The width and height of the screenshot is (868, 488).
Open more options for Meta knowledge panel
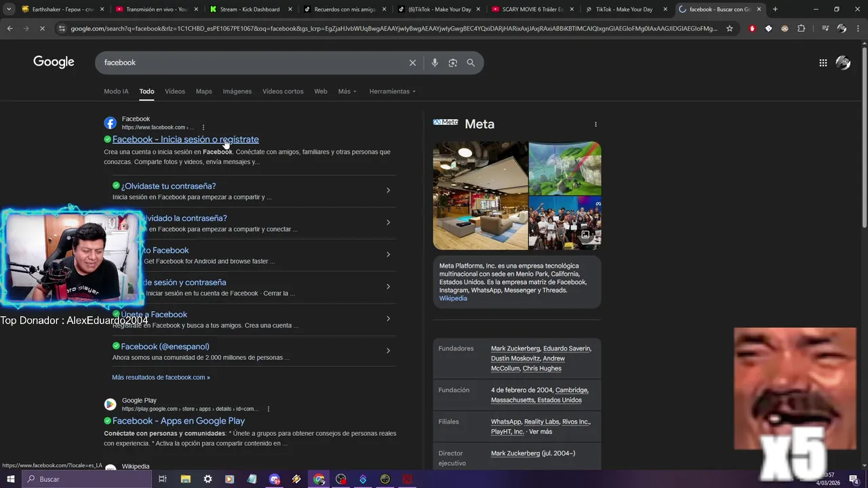click(x=595, y=124)
